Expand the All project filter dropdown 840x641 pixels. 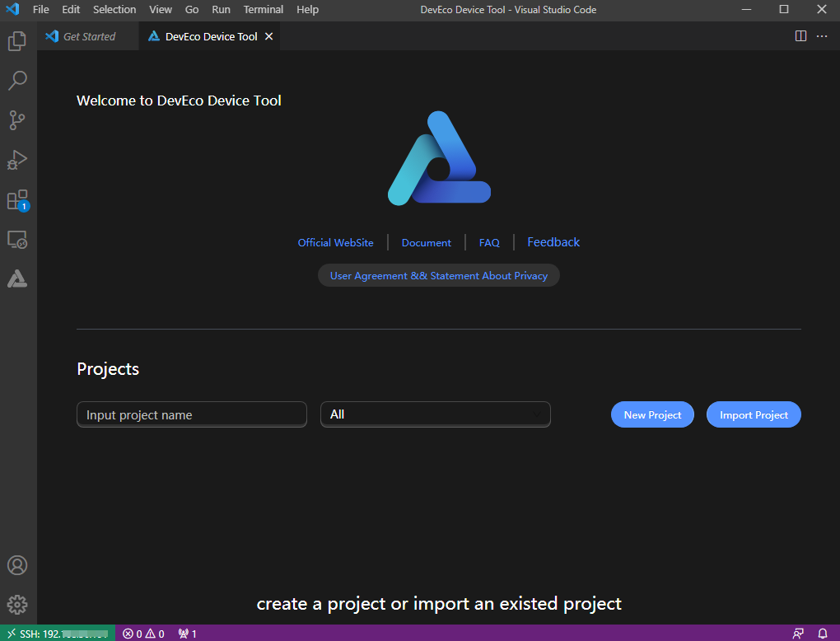[x=435, y=414]
